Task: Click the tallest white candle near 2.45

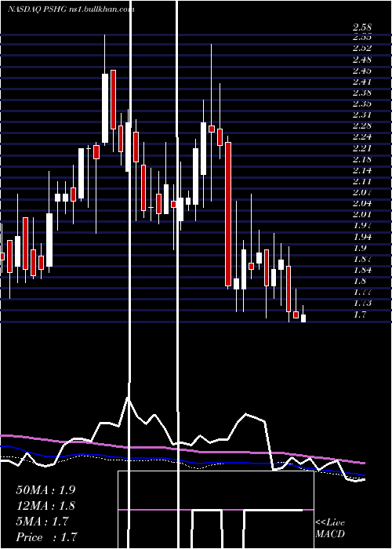Action: [x=105, y=108]
